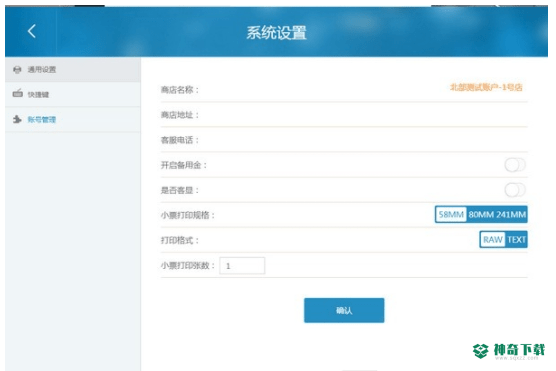Toggle the 开启备用金 switch
Image resolution: width=556 pixels, height=371 pixels.
[x=515, y=165]
